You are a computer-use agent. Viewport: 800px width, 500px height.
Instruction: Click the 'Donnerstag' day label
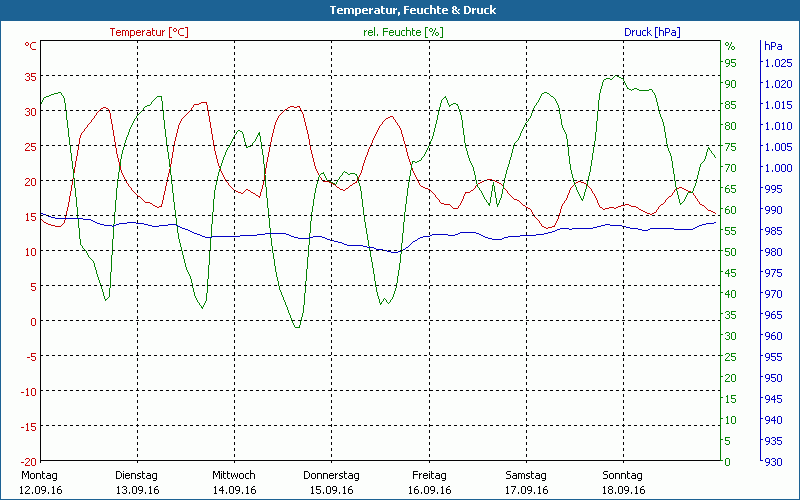[331, 476]
